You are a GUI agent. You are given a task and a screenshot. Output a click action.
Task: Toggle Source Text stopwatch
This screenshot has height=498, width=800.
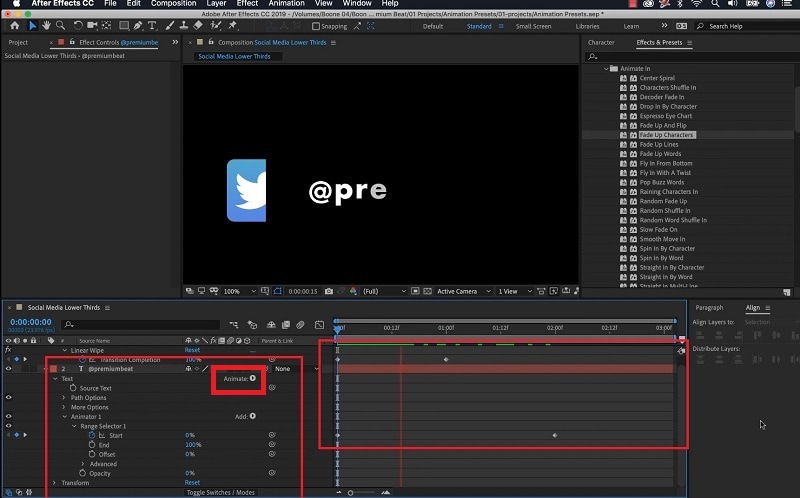pos(73,388)
